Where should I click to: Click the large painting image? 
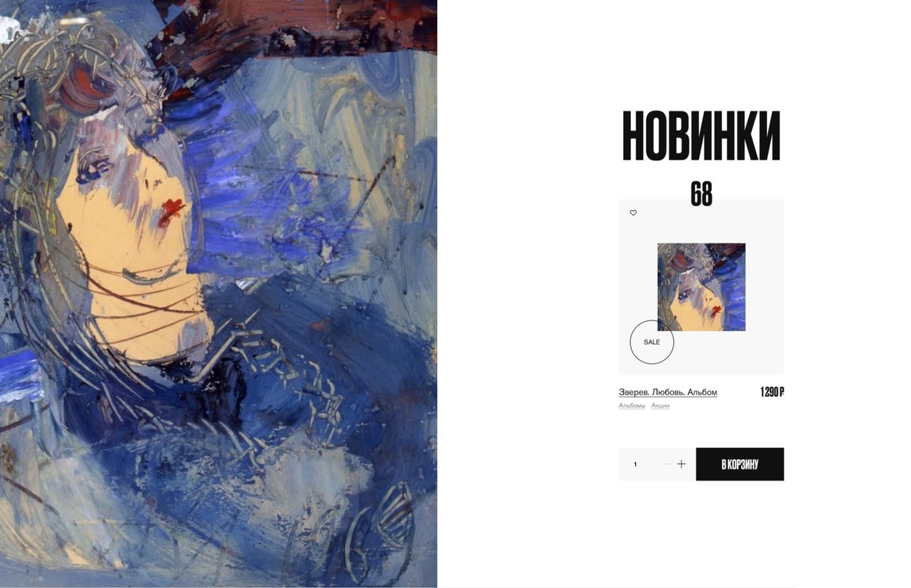pyautogui.click(x=218, y=294)
